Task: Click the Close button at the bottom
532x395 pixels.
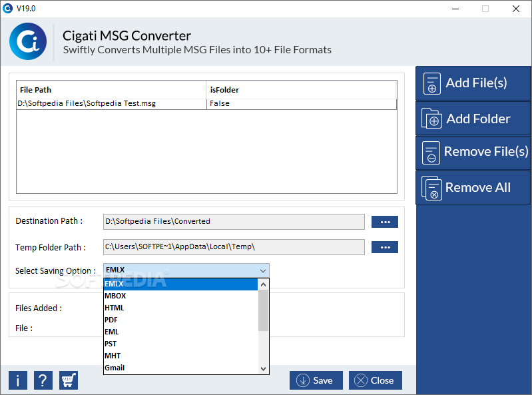Action: [x=376, y=380]
